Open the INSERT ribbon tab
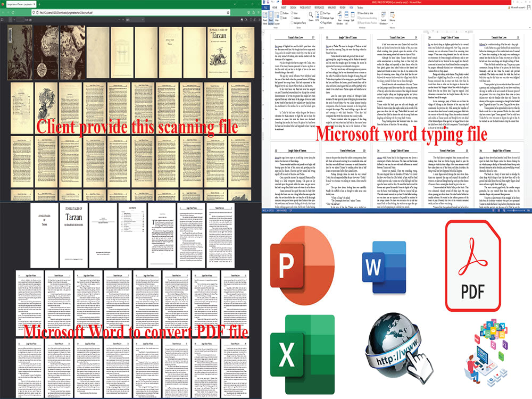The image size is (532, 399). pyautogui.click(x=284, y=7)
